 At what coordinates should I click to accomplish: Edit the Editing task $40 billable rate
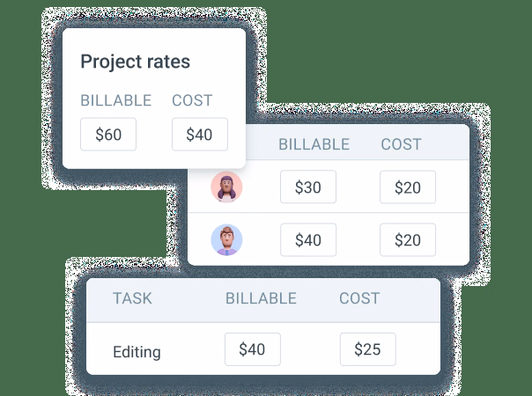pyautogui.click(x=252, y=349)
